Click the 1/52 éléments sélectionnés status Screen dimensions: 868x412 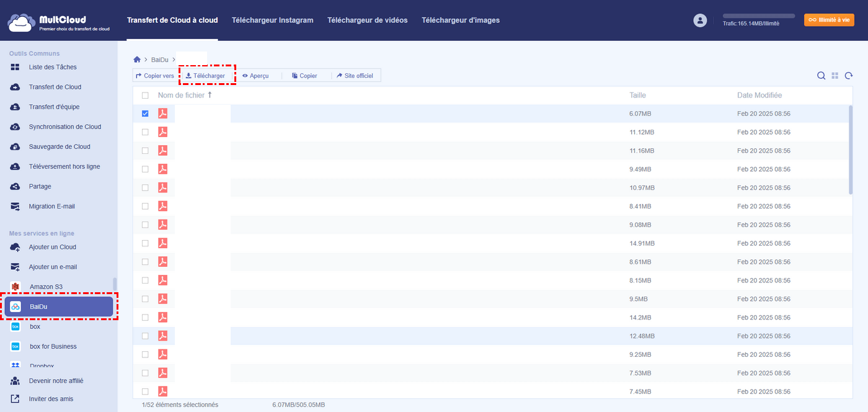180,405
